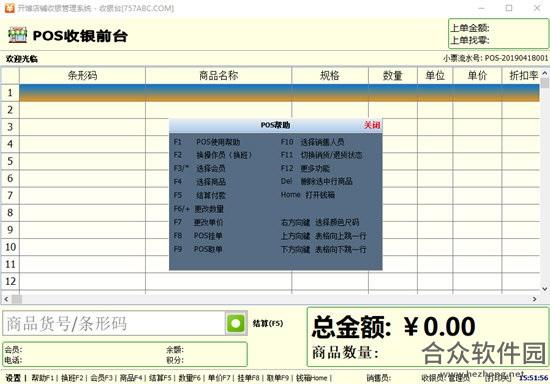This screenshot has height=384, width=550.
Task: Click the 单价 column header
Action: coord(477,75)
